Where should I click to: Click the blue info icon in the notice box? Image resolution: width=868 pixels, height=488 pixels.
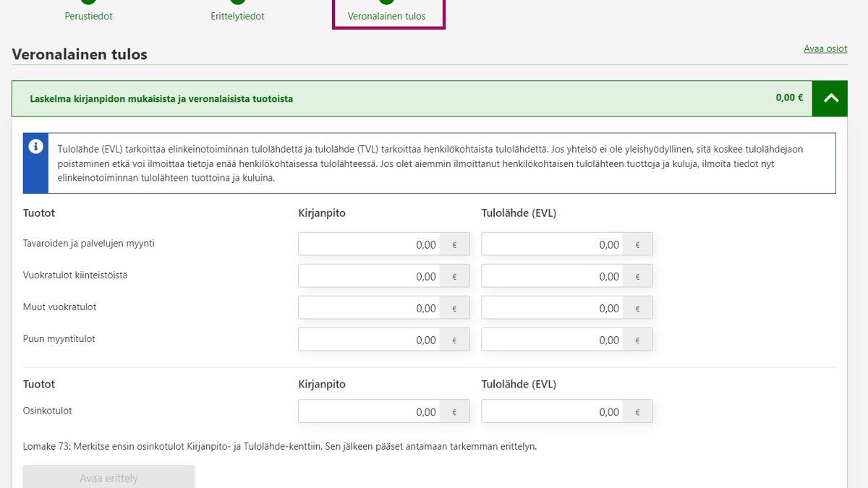point(35,147)
